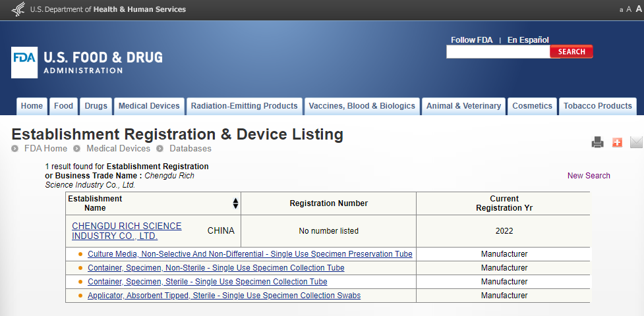Click the email envelope icon

636,142
